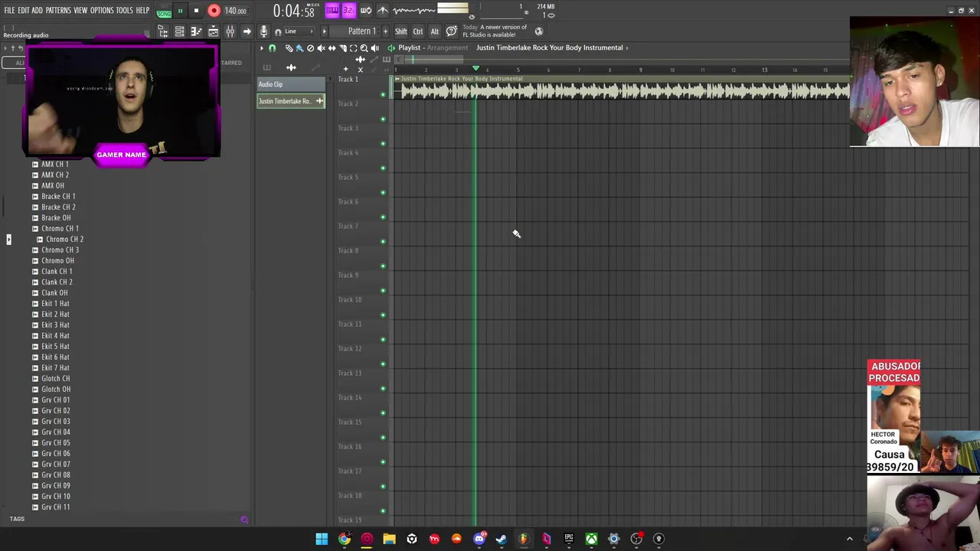Viewport: 980px width, 551px height.
Task: Open Discord from taskbar
Action: pyautogui.click(x=479, y=539)
